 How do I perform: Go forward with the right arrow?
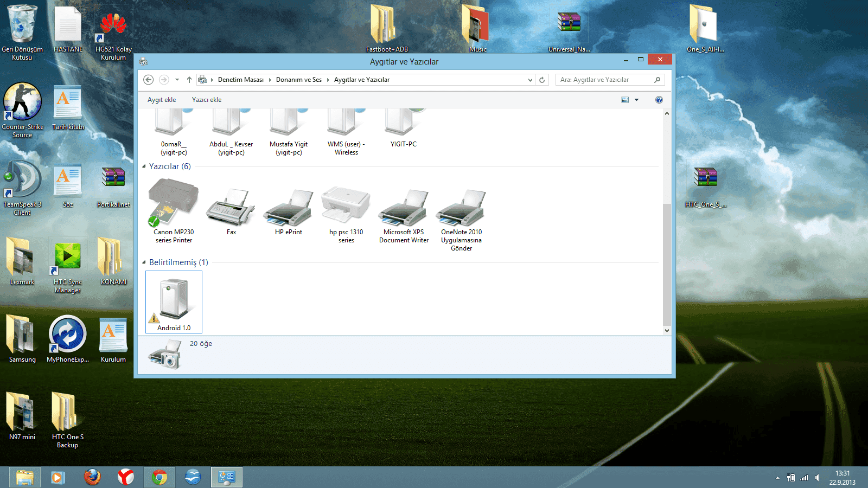(164, 80)
